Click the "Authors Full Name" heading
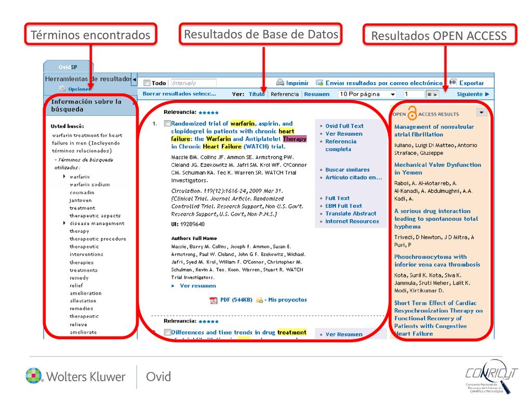 point(194,238)
